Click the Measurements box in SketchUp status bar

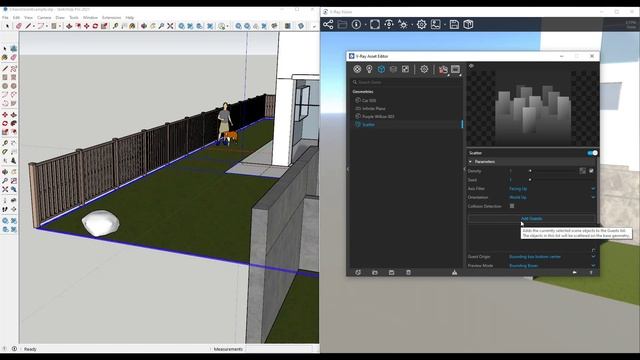click(x=282, y=349)
